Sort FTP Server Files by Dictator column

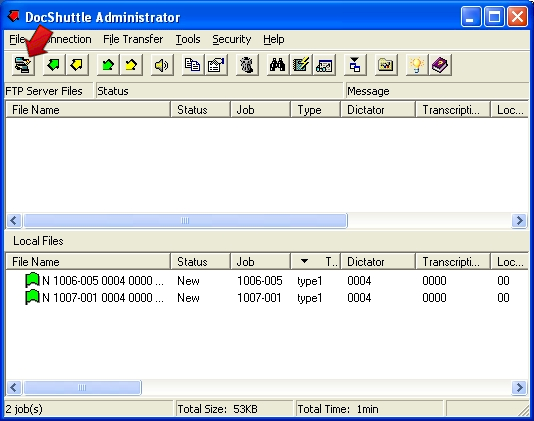(378, 110)
